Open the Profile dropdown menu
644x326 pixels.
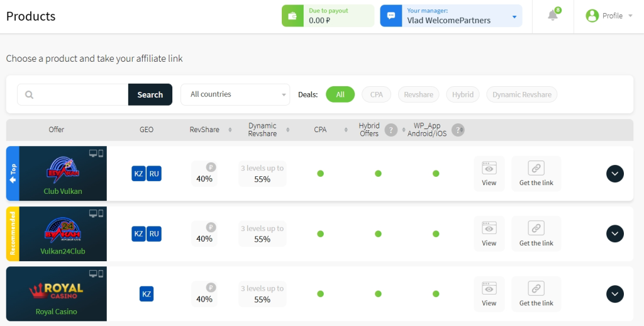[x=609, y=16]
